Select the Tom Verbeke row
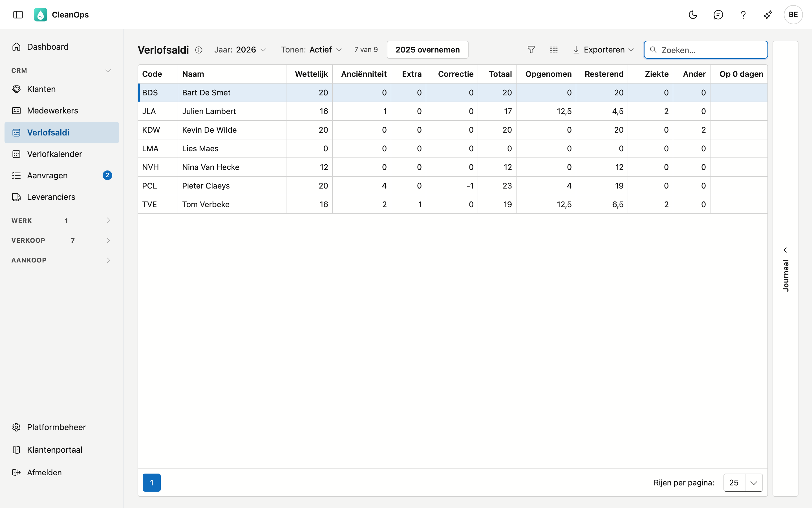This screenshot has width=812, height=508. click(x=453, y=204)
